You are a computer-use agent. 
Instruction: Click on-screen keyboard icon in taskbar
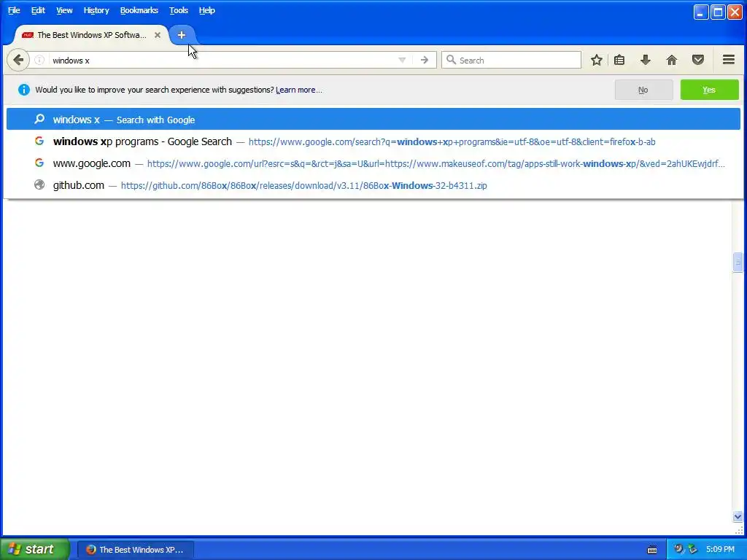tap(652, 550)
